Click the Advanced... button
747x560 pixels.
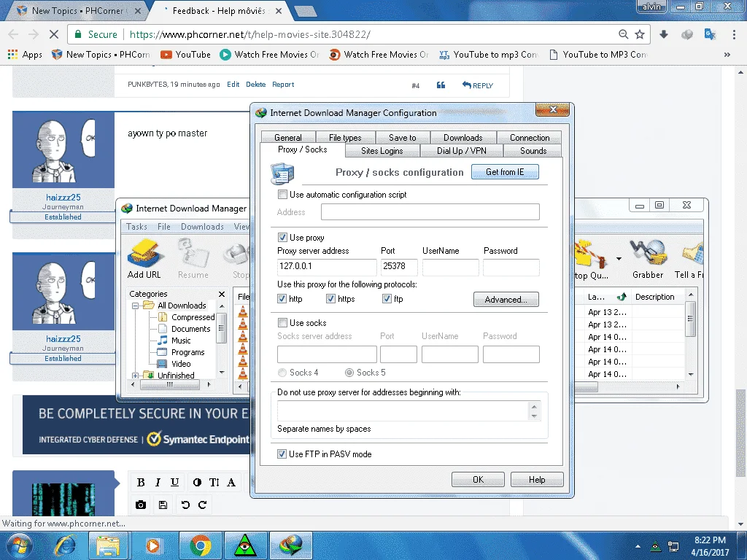point(506,300)
